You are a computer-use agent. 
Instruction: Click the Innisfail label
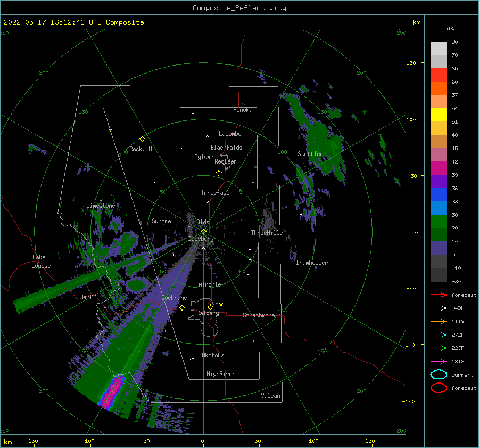click(x=215, y=193)
